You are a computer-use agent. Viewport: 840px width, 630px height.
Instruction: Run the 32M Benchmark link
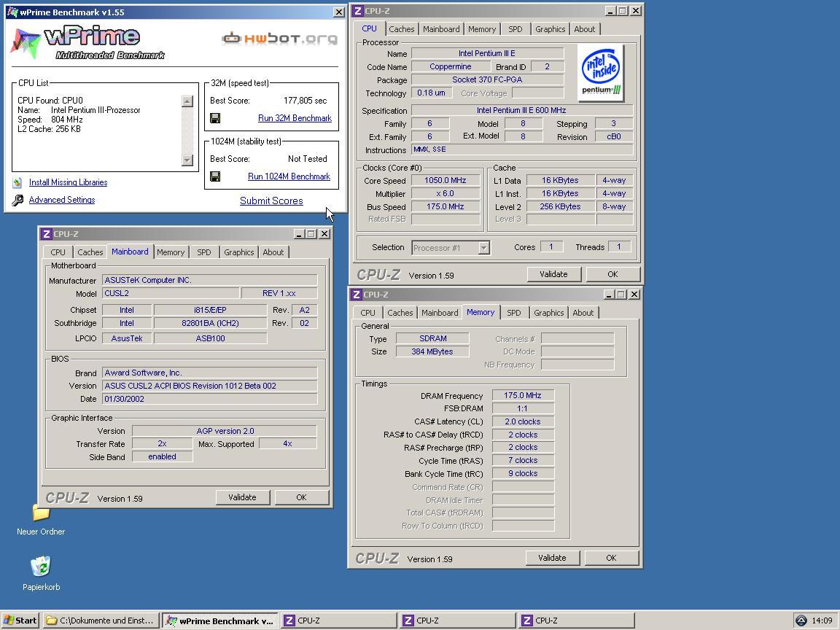[x=295, y=118]
